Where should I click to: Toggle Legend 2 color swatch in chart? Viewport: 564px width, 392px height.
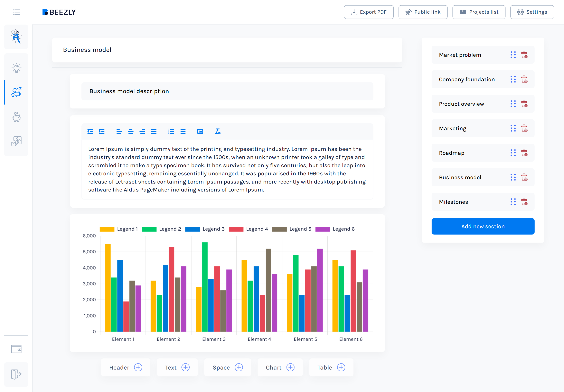149,229
